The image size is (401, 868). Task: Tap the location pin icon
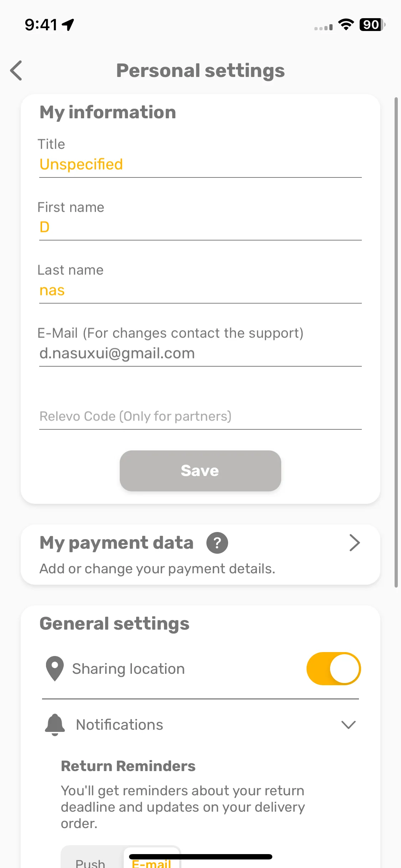point(55,668)
